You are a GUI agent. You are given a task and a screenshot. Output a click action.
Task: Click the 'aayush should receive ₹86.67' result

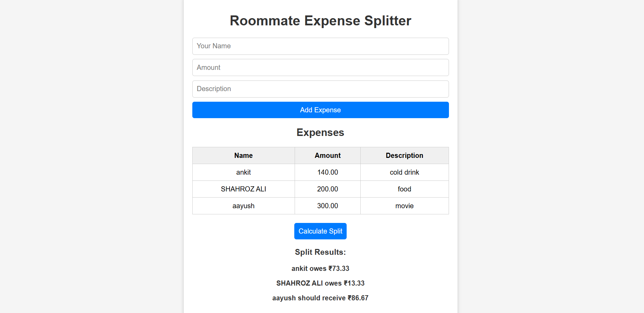(320, 298)
